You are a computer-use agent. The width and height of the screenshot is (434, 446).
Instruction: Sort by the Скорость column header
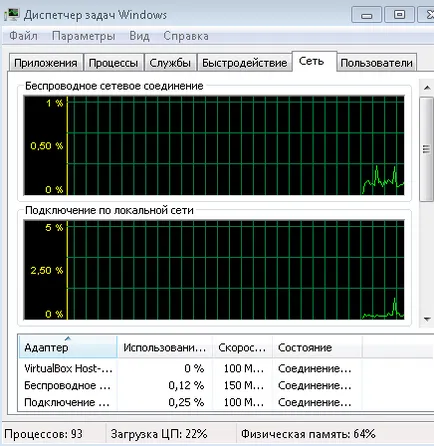click(x=242, y=347)
